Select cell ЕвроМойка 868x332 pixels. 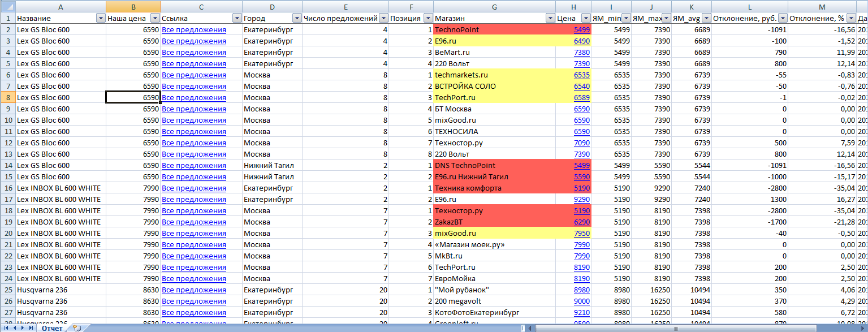pyautogui.click(x=495, y=278)
